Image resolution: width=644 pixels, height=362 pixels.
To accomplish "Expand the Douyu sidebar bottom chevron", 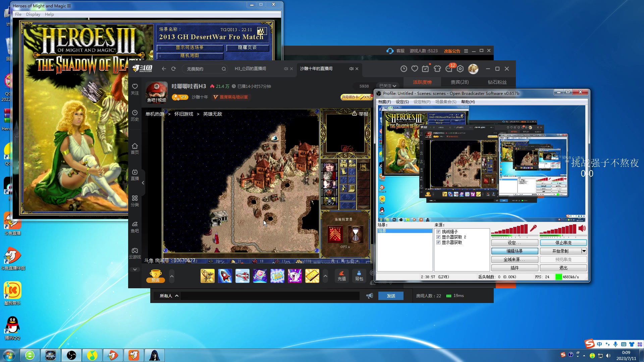I will [135, 269].
